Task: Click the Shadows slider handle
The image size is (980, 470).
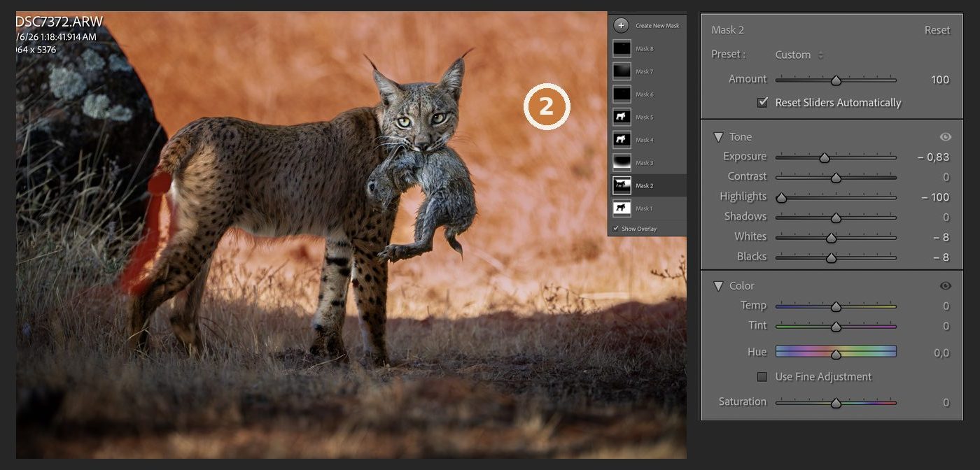Action: (836, 218)
